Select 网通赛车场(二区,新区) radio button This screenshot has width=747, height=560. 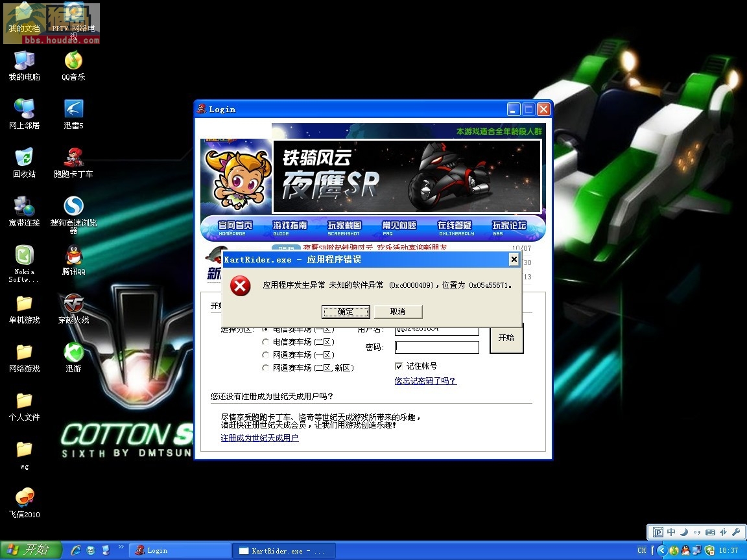(265, 367)
